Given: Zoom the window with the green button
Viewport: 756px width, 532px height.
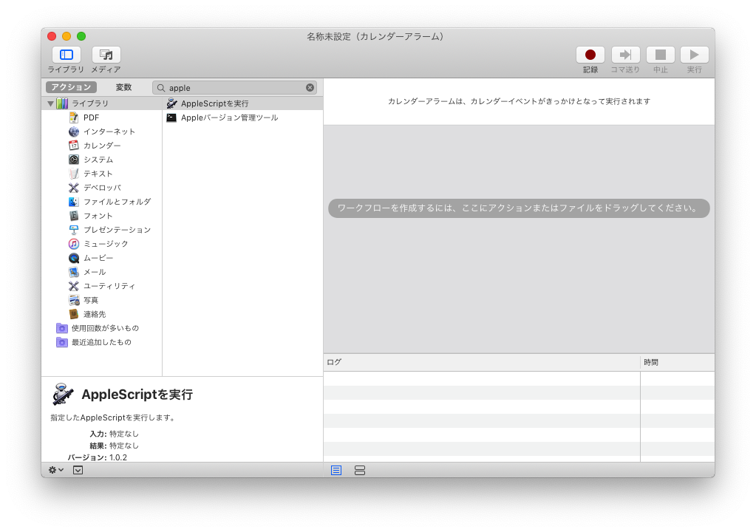Looking at the screenshot, I should (x=81, y=36).
